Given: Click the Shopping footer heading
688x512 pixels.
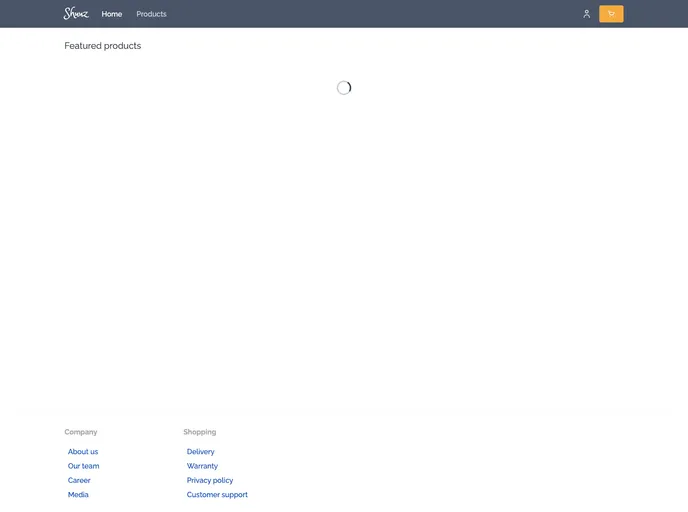Looking at the screenshot, I should (x=200, y=432).
